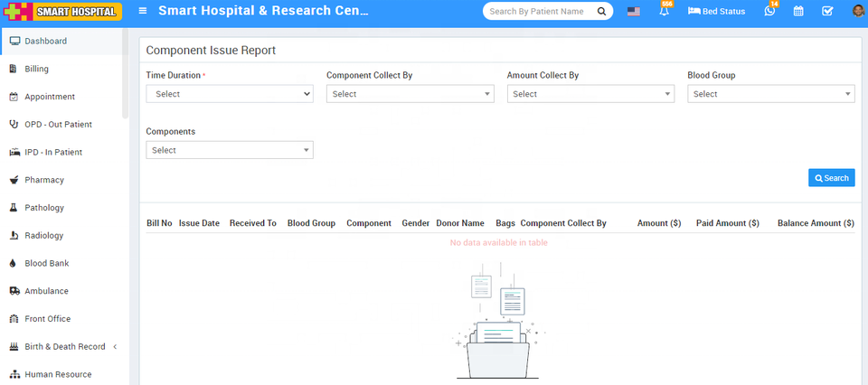Sort by Blood Group column header

click(311, 223)
